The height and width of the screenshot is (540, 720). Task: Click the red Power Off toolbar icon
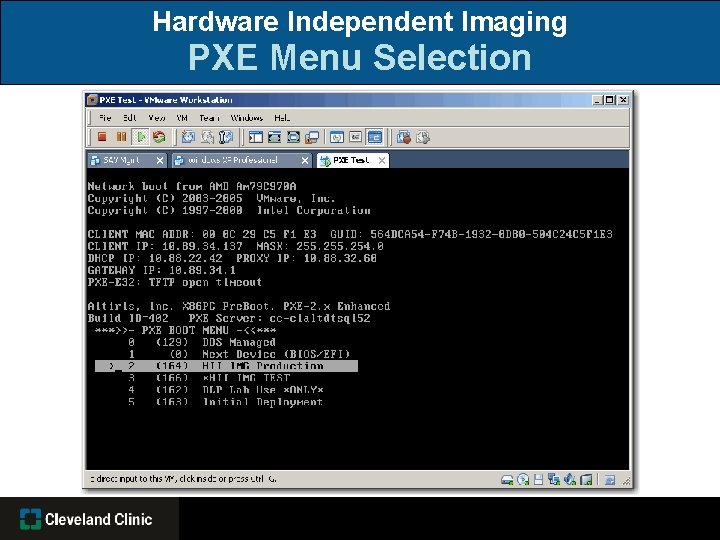[102, 137]
